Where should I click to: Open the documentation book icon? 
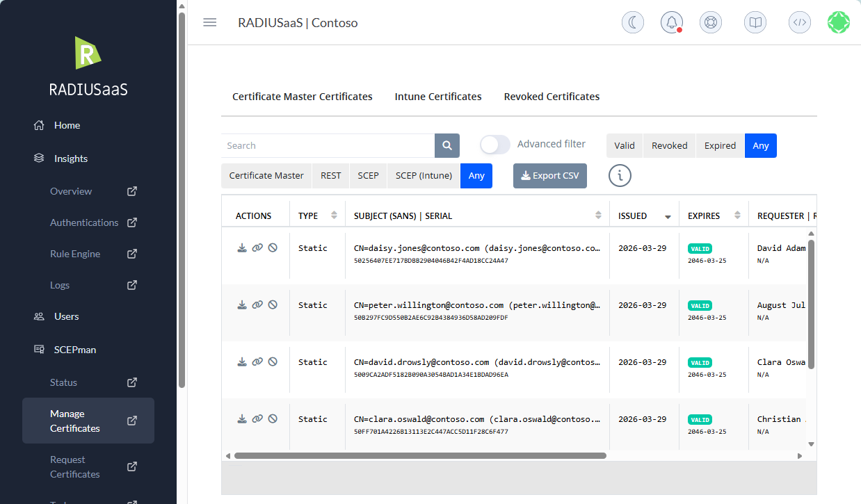755,22
